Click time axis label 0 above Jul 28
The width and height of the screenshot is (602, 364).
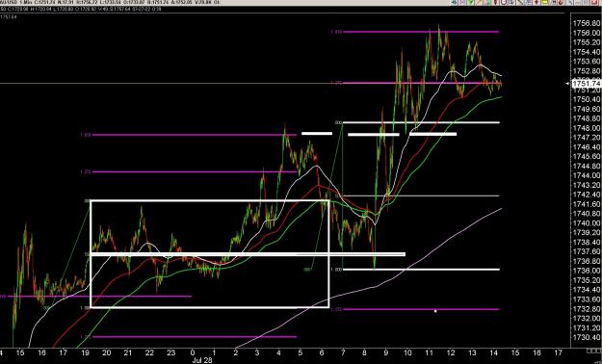click(193, 352)
